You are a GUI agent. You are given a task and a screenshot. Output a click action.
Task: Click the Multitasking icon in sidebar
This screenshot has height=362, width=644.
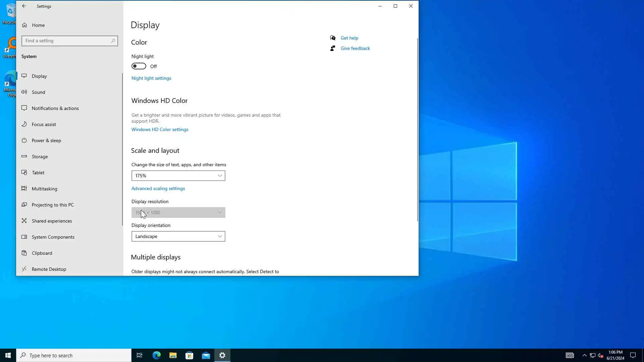pyautogui.click(x=24, y=189)
